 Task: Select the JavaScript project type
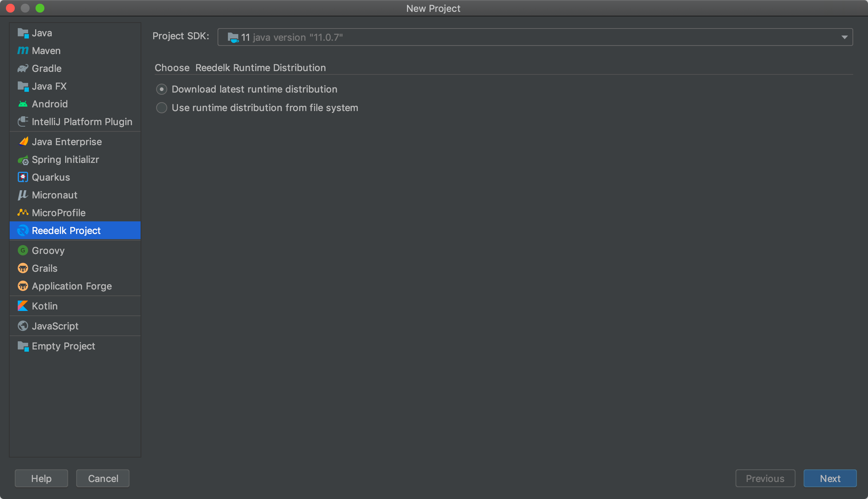[55, 326]
